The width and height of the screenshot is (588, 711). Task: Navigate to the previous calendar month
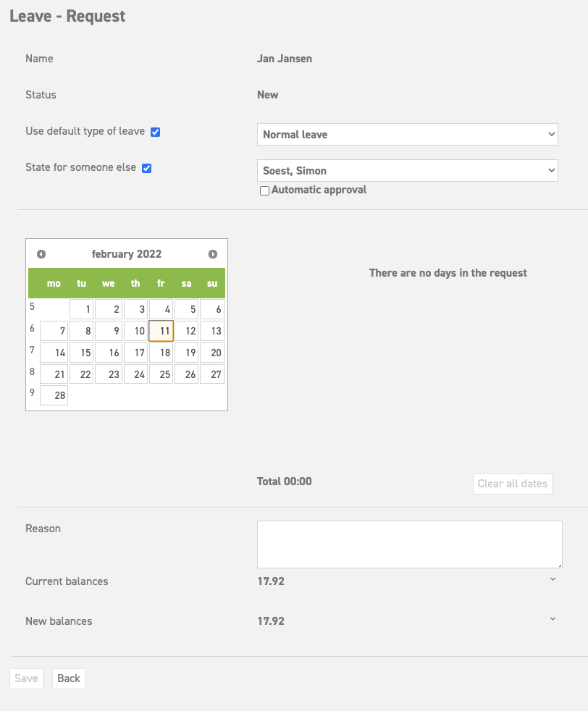point(41,253)
